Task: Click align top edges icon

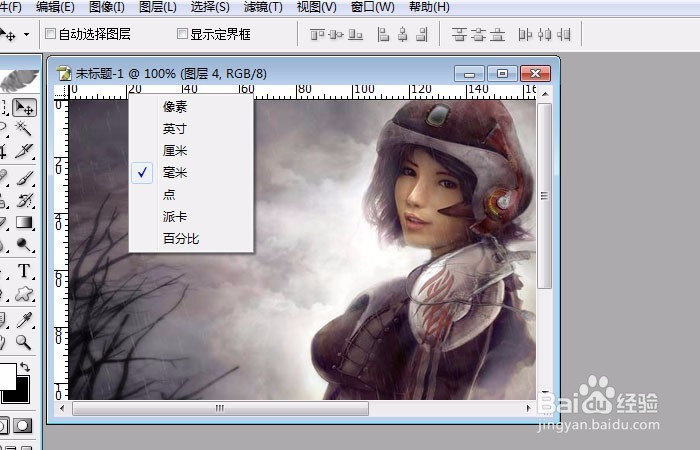Action: [317, 34]
